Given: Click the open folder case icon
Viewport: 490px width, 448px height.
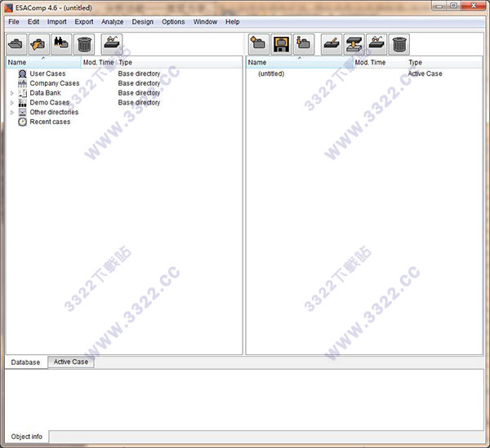Looking at the screenshot, I should pyautogui.click(x=38, y=44).
